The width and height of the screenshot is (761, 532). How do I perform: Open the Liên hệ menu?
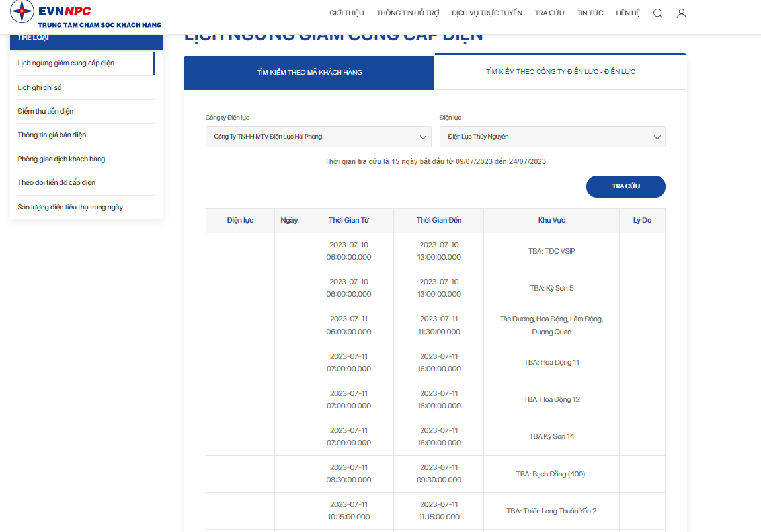(627, 13)
